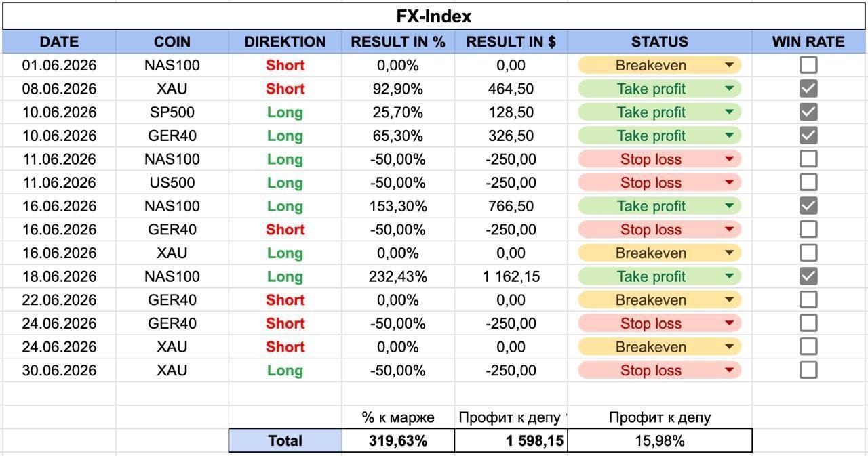This screenshot has width=868, height=456.
Task: Open status dropdown arrow for 01.06.2026 Breakeven
Action: point(730,66)
